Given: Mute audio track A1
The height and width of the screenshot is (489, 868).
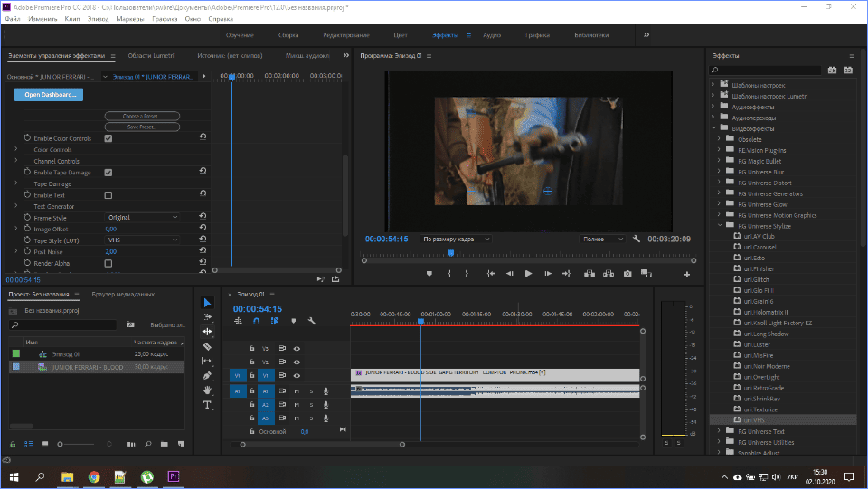Looking at the screenshot, I should click(297, 391).
